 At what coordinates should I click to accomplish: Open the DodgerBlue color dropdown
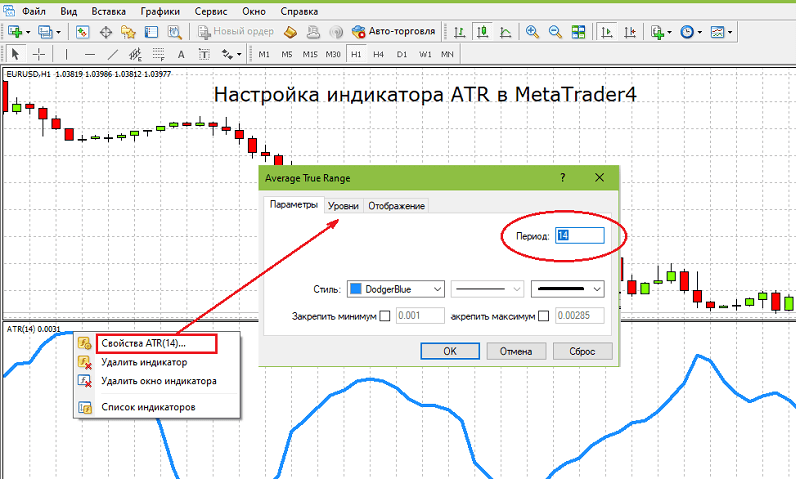pyautogui.click(x=395, y=289)
